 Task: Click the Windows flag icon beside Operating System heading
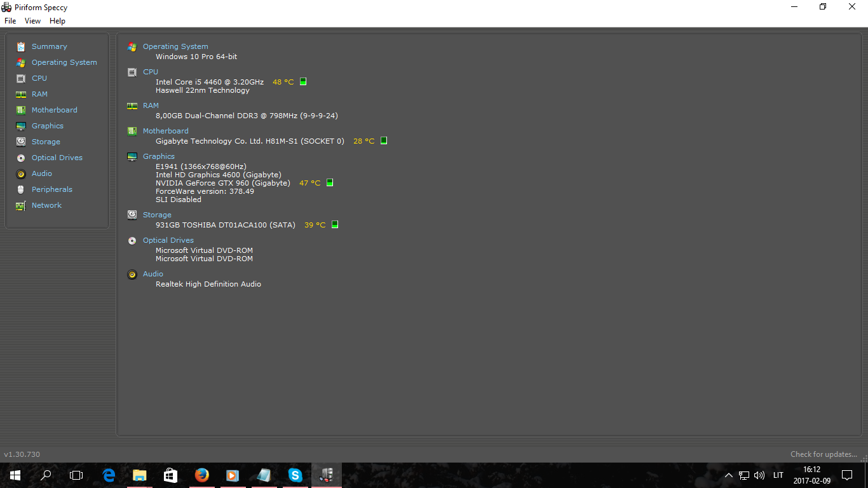tap(132, 46)
